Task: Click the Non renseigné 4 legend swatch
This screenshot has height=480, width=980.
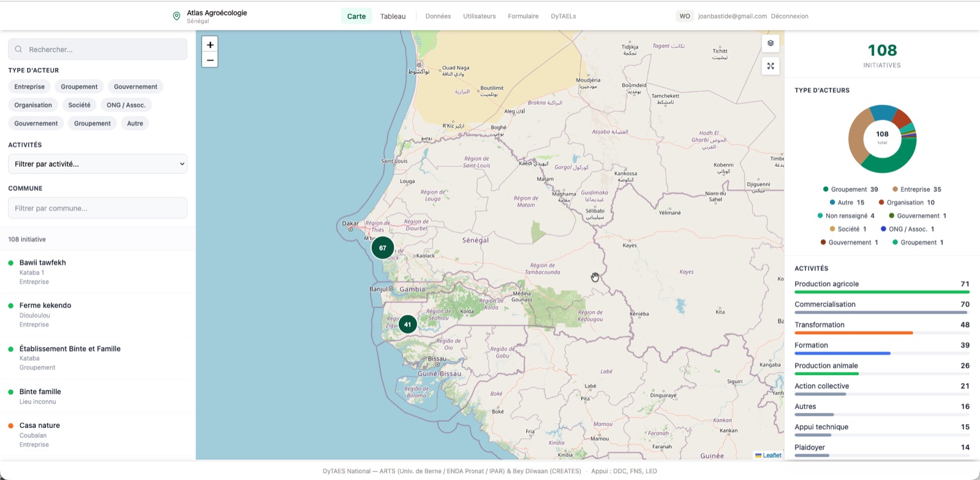Action: (820, 216)
